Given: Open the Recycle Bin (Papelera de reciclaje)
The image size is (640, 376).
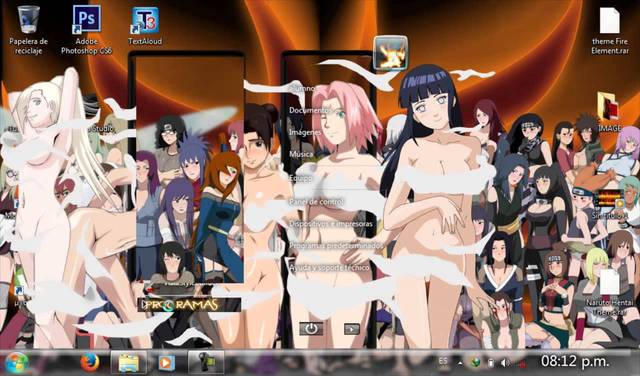Looking at the screenshot, I should 29,29.
